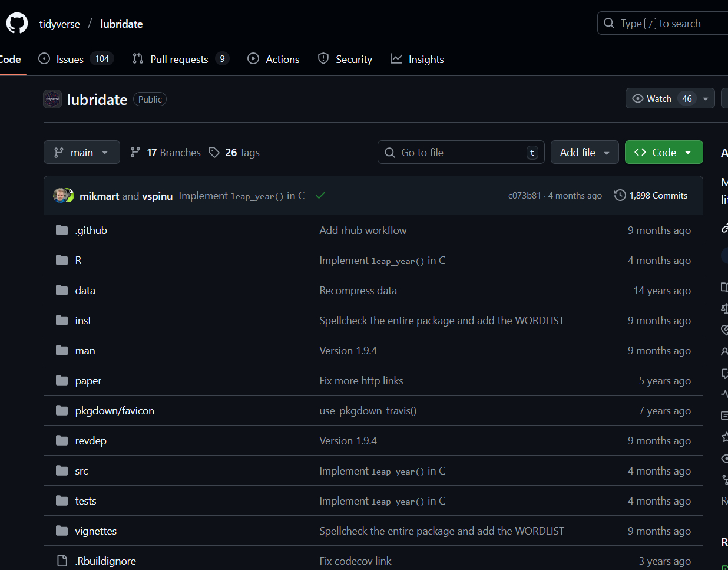Open the vignettes folder
The width and height of the screenshot is (728, 570).
click(96, 531)
